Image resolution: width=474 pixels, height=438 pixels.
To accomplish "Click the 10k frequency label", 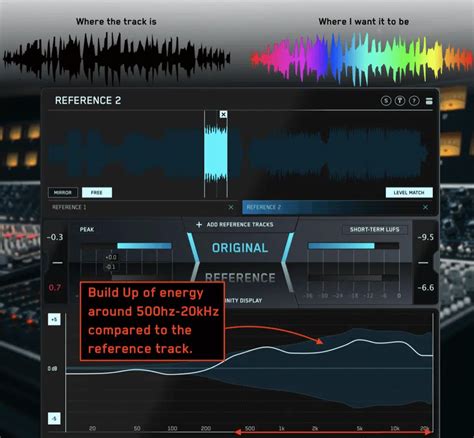I will [395, 428].
